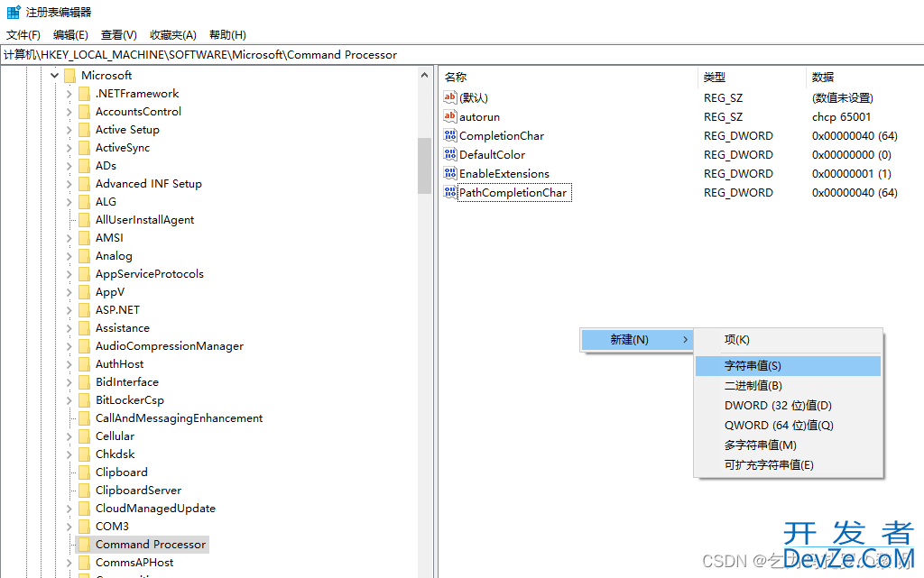This screenshot has width=924, height=578.
Task: Click the 名称 column header
Action: point(568,78)
